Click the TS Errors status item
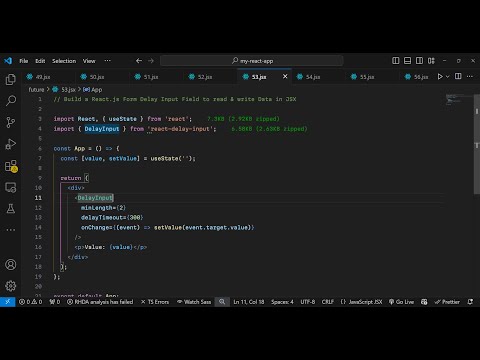The image size is (480, 360). [x=155, y=302]
